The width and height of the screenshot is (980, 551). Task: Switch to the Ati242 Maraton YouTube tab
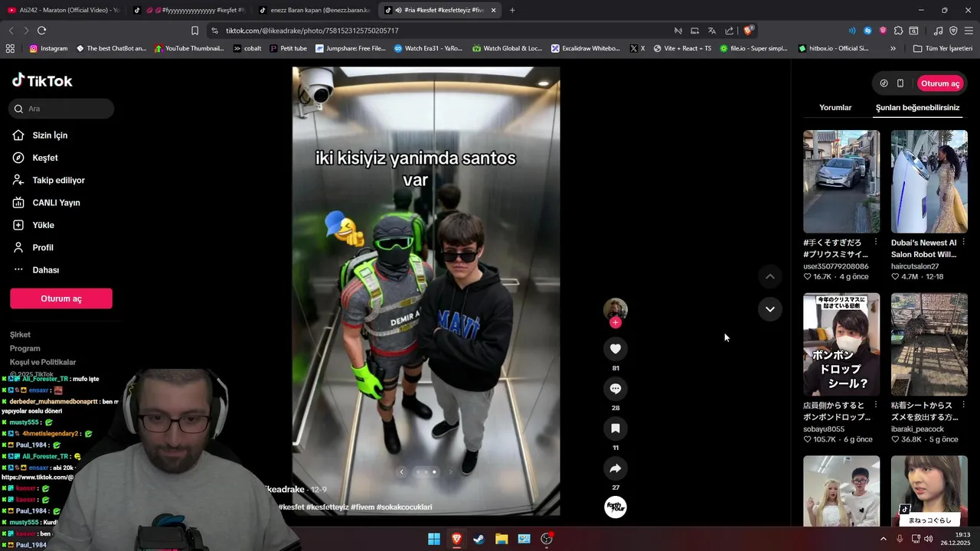pyautogui.click(x=63, y=10)
